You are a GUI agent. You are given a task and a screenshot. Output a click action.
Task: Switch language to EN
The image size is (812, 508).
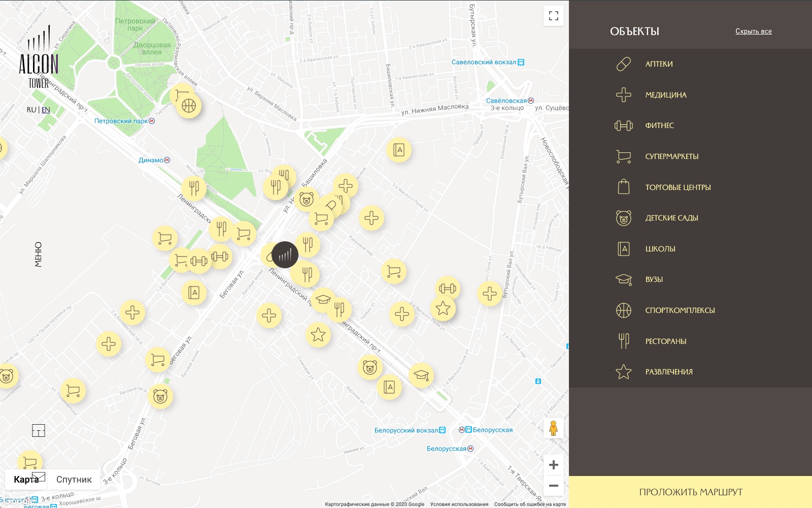[46, 110]
